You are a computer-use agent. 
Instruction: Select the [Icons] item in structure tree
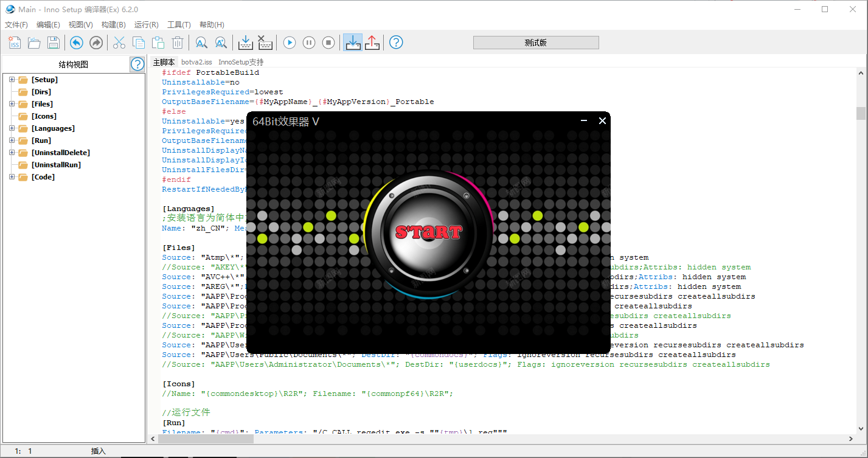pos(44,116)
